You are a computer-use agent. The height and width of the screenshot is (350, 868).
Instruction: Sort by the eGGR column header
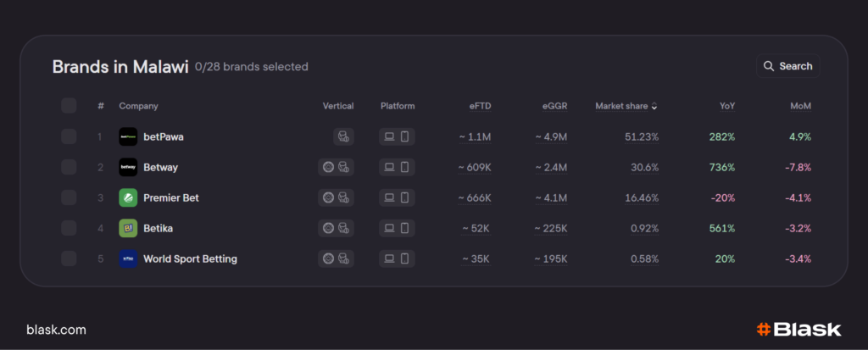pos(555,106)
